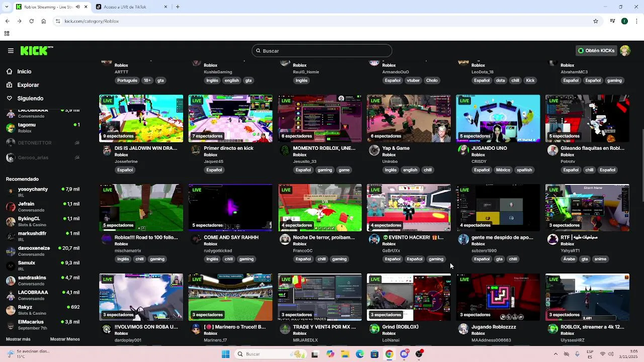Click Mostrar Menos in sidebar
The width and height of the screenshot is (644, 362).
(65, 339)
